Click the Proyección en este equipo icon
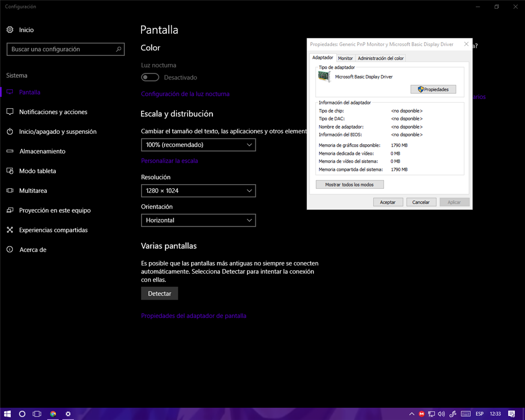The width and height of the screenshot is (525, 420). [10, 210]
